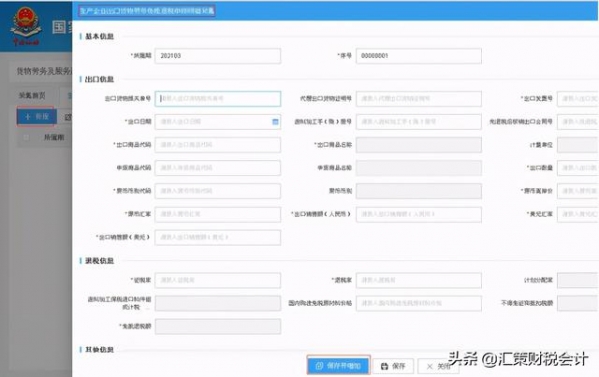Open the calendar picker in export date field
The height and width of the screenshot is (377, 599).
[x=275, y=122]
